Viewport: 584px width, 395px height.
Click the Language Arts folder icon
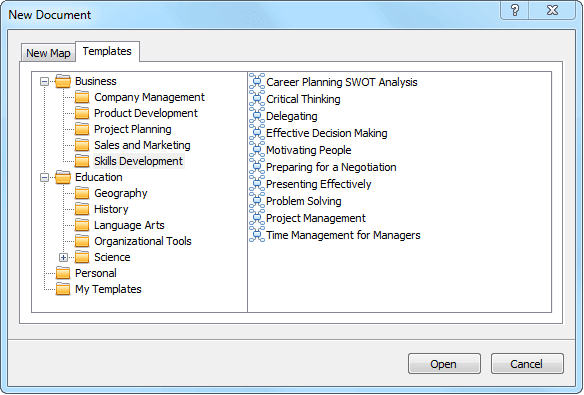click(x=82, y=225)
